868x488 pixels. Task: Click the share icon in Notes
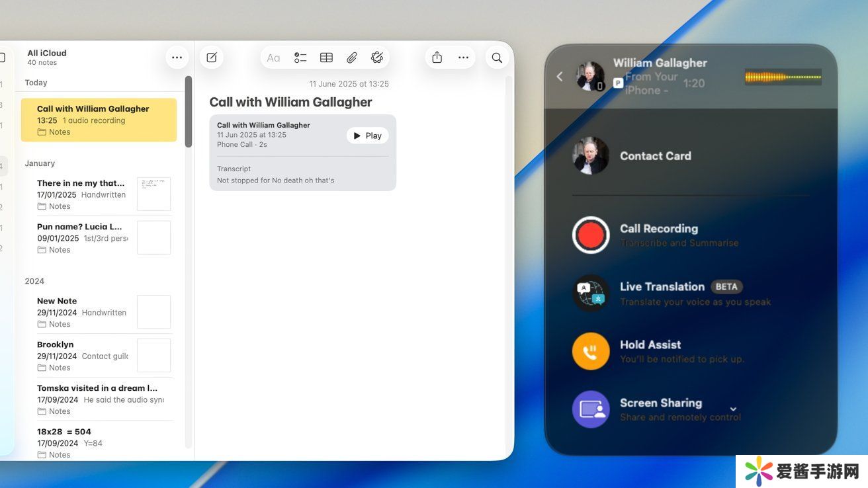point(437,58)
